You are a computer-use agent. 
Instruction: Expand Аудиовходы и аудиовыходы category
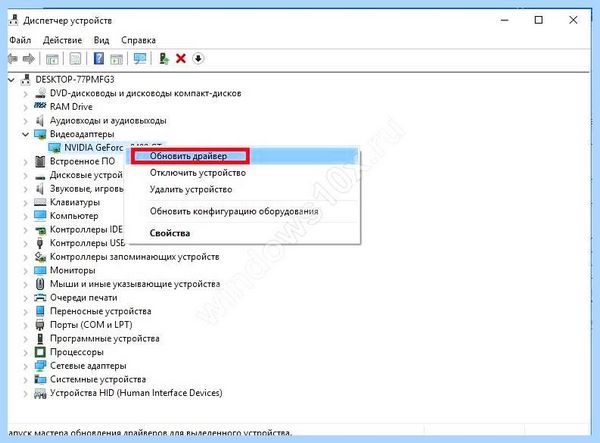[x=26, y=121]
